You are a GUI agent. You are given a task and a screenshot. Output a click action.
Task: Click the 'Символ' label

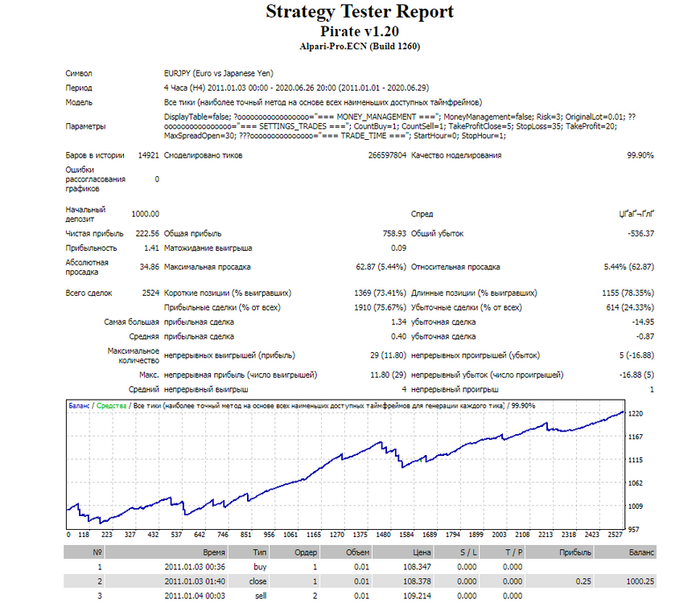[x=79, y=74]
